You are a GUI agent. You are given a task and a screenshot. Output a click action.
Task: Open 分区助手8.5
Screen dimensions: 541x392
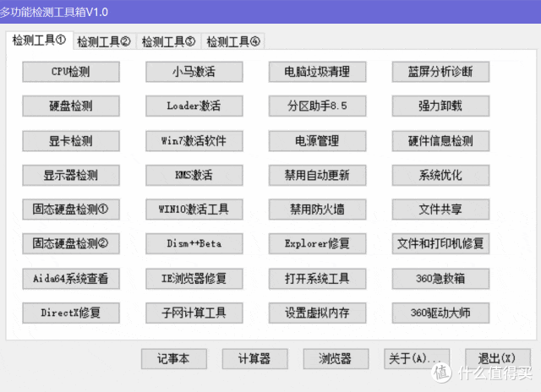click(318, 106)
